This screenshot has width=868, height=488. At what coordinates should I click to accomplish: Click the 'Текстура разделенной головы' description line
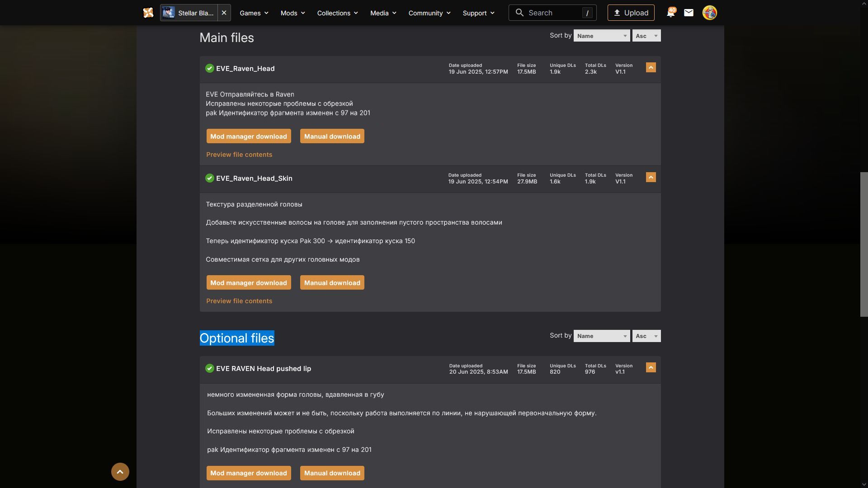(254, 204)
